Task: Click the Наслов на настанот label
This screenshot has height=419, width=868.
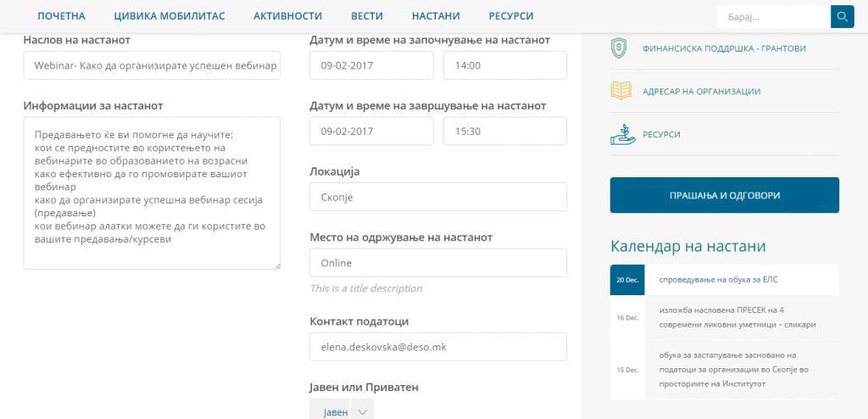Action: [x=77, y=40]
